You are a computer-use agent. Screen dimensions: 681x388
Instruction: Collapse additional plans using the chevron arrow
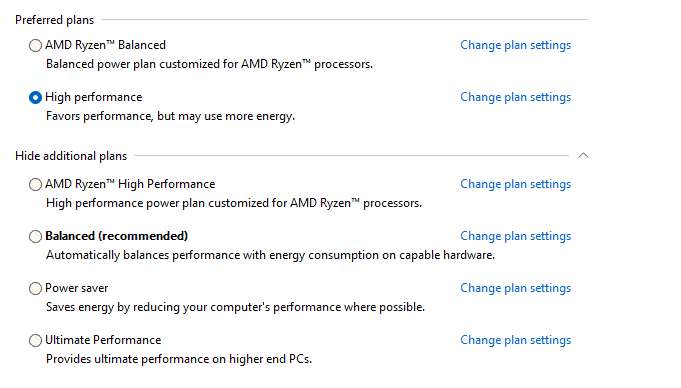[583, 156]
